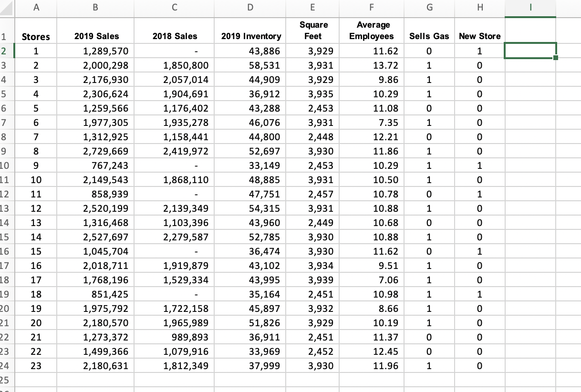Image resolution: width=581 pixels, height=392 pixels.
Task: Select column H header labeled New Store
Action: (x=479, y=8)
